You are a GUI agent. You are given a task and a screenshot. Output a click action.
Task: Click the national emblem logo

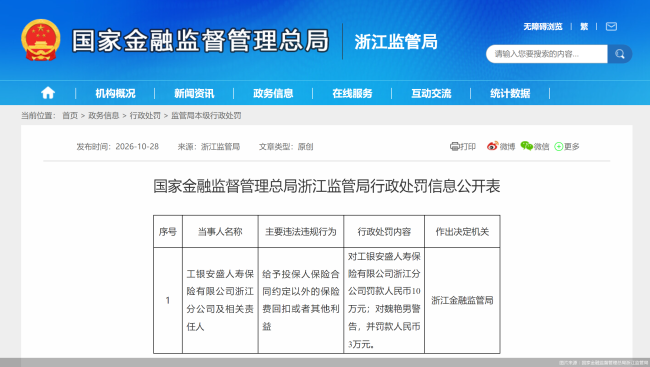41,40
